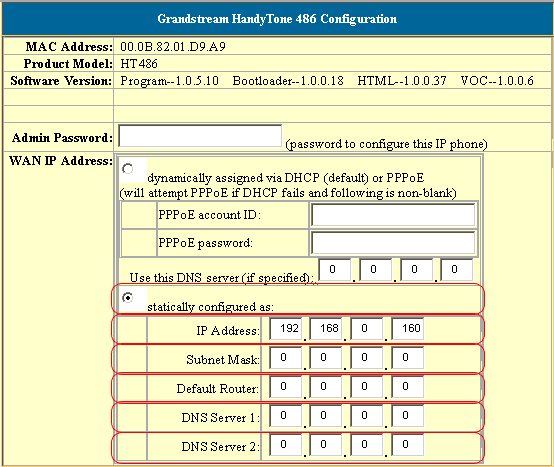
Task: Click the third IP Address octet field
Action: coord(367,329)
